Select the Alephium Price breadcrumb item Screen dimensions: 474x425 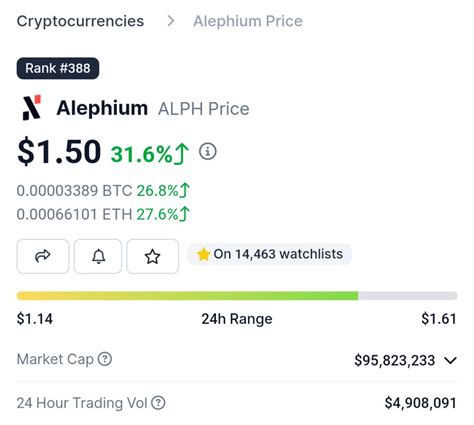click(248, 21)
